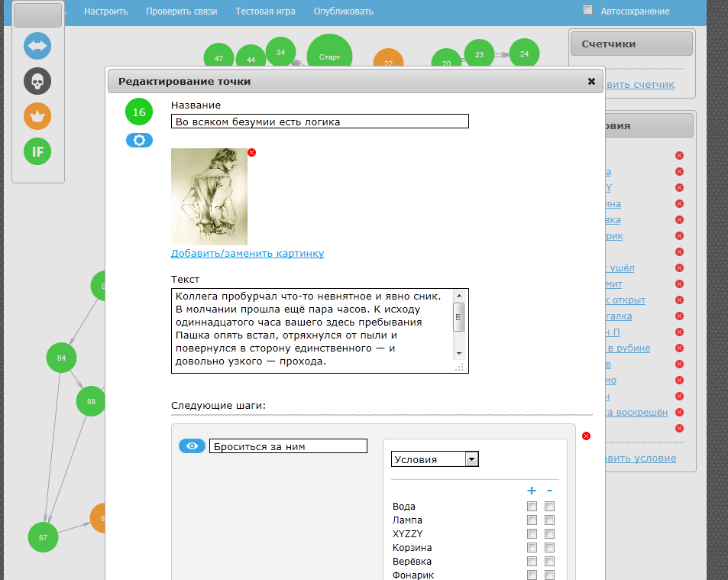Click 'Добавить/заменить картинку' link

(248, 254)
